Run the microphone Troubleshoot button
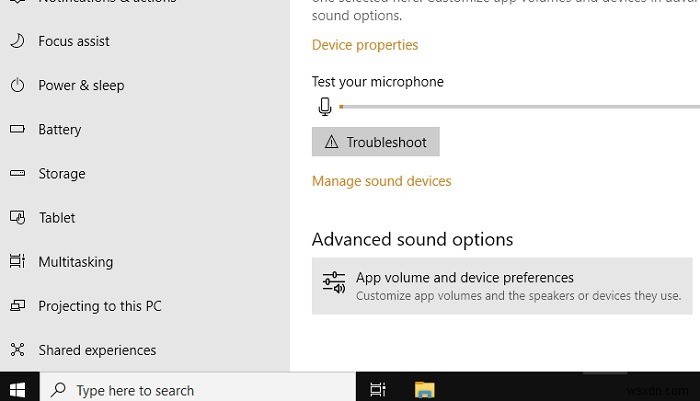Viewport: 700px width, 401px height. (x=375, y=142)
